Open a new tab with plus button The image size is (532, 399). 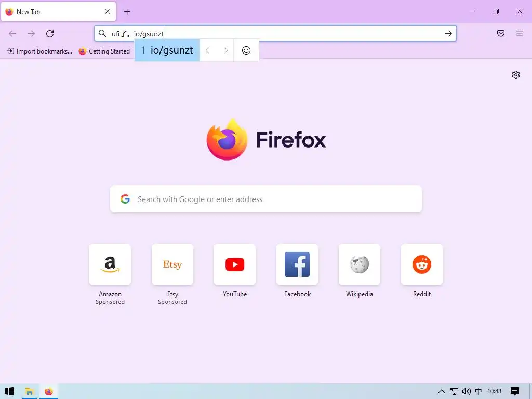tap(127, 11)
